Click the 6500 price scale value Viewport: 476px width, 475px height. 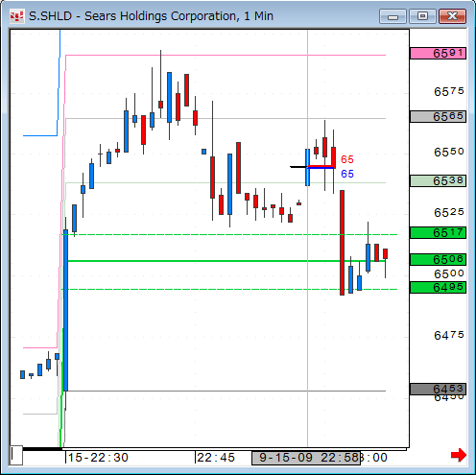click(x=449, y=273)
